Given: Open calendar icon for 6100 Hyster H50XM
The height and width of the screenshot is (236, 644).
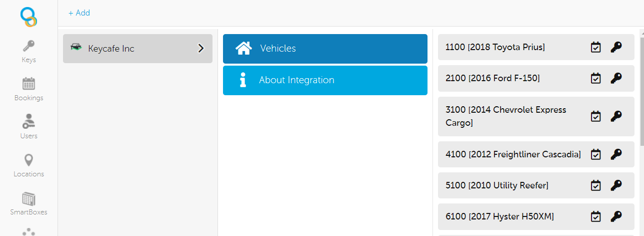Looking at the screenshot, I should [x=595, y=216].
